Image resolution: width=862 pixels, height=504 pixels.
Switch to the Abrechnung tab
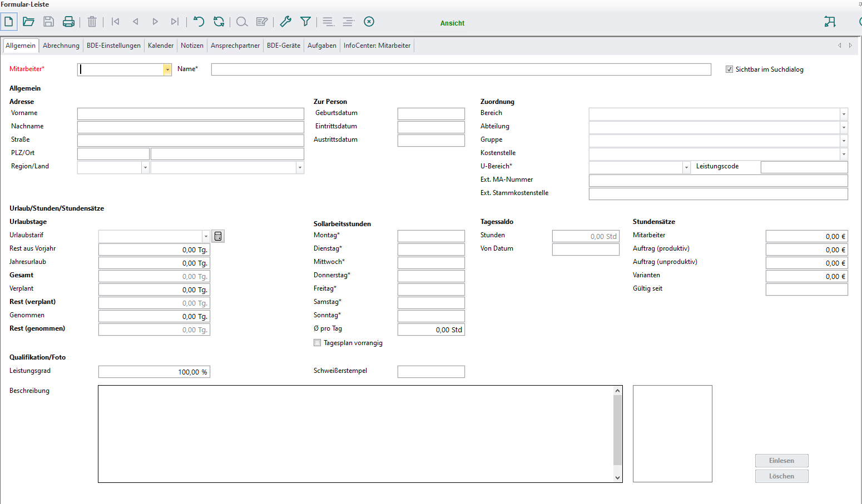(x=61, y=46)
